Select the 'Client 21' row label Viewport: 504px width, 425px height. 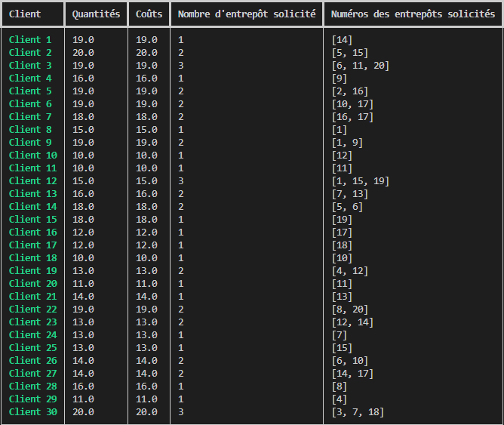point(32,297)
